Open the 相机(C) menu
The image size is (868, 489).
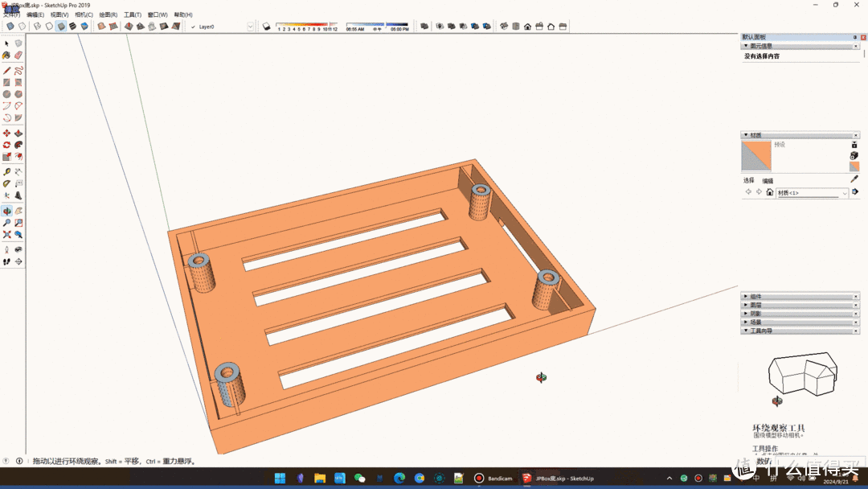pyautogui.click(x=84, y=14)
